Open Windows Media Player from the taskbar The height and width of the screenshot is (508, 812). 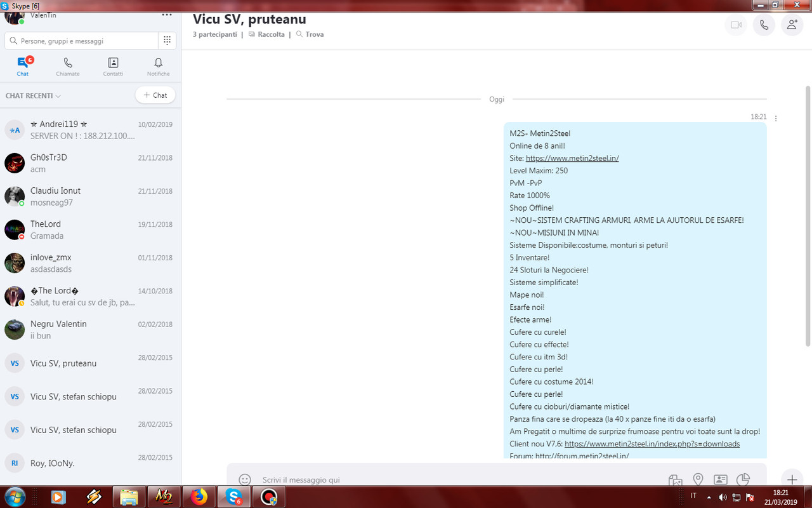click(58, 497)
